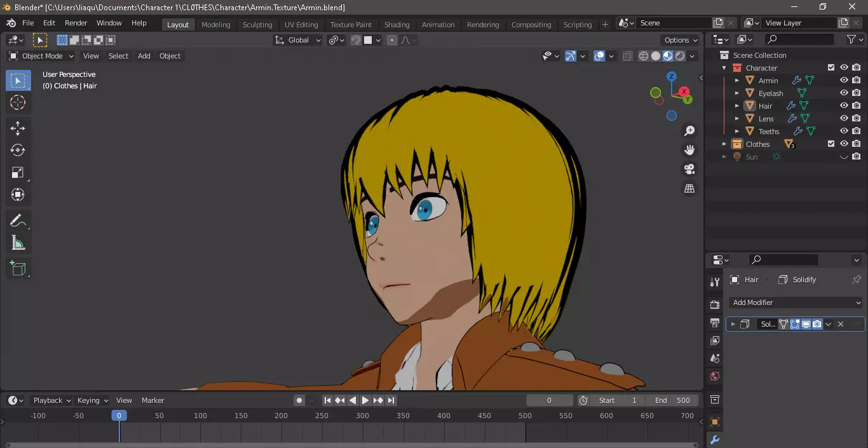Open the viewport Add menu
Image resolution: width=868 pixels, height=448 pixels.
pyautogui.click(x=144, y=56)
